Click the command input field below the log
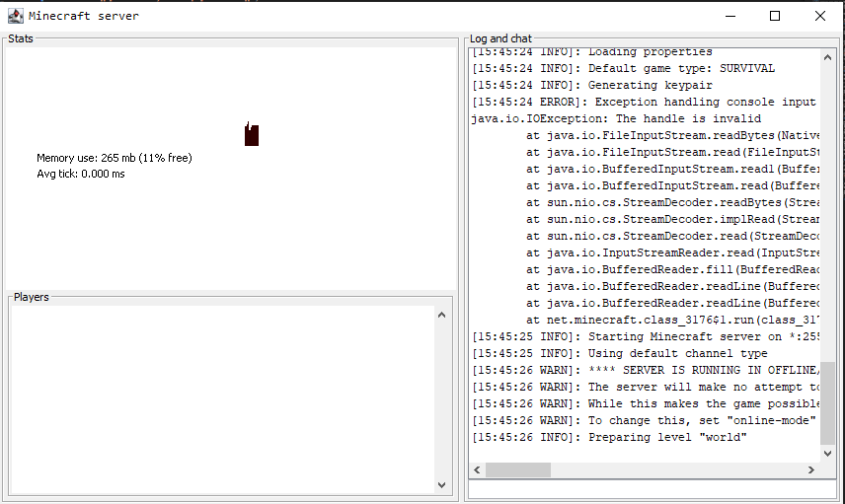Screen dimensions: 845x504 653,489
